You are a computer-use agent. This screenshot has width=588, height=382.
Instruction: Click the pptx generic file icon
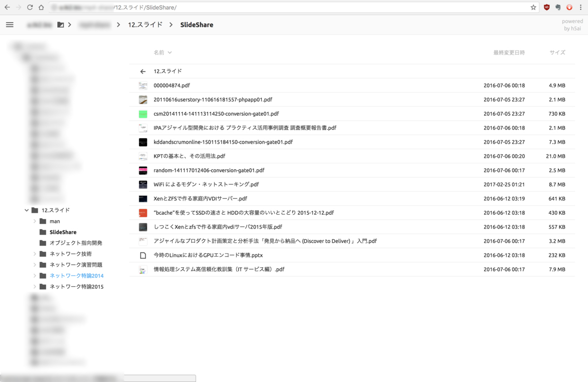[143, 255]
